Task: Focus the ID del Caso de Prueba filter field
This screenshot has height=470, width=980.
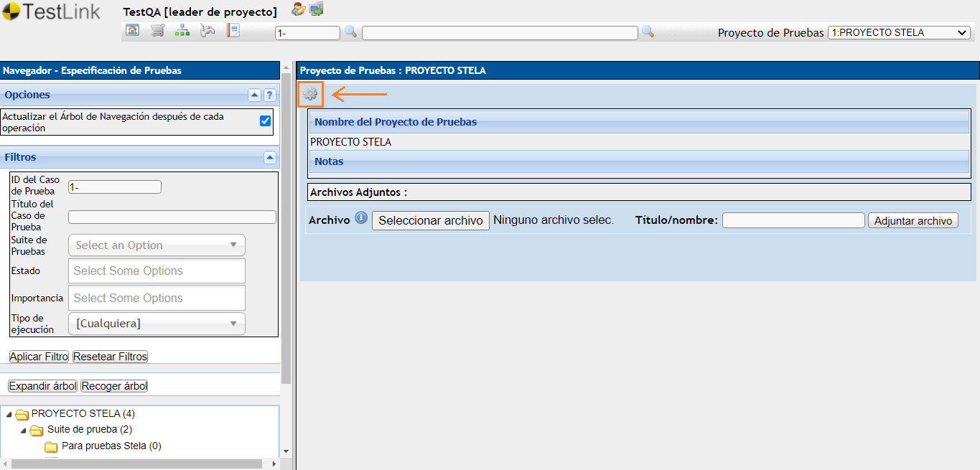Action: (x=115, y=187)
